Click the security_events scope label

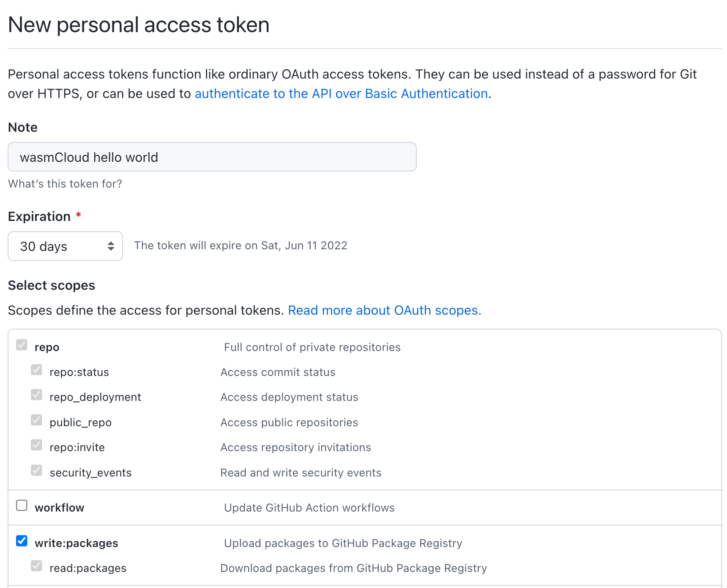[x=90, y=473]
